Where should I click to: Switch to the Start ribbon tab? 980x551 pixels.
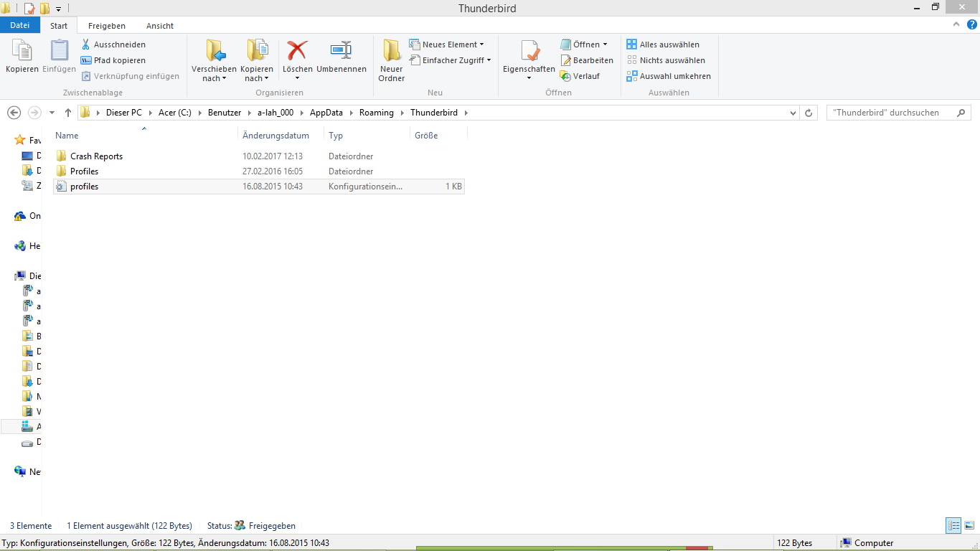pyautogui.click(x=59, y=26)
